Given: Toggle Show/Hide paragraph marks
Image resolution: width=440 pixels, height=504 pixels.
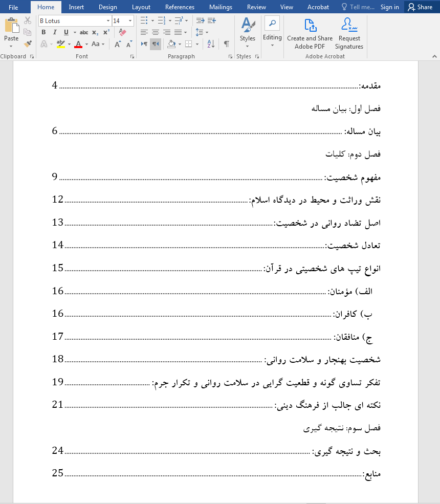Looking at the screenshot, I should click(x=226, y=45).
